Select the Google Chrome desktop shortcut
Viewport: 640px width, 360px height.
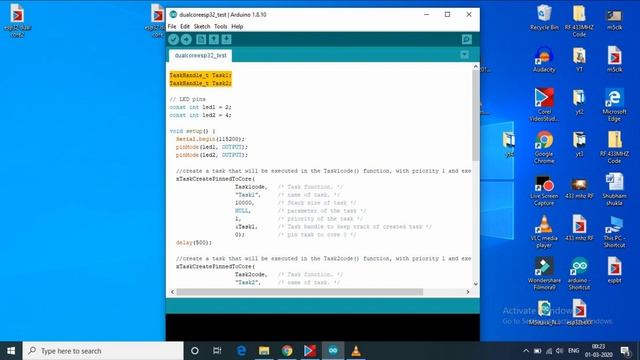click(544, 147)
